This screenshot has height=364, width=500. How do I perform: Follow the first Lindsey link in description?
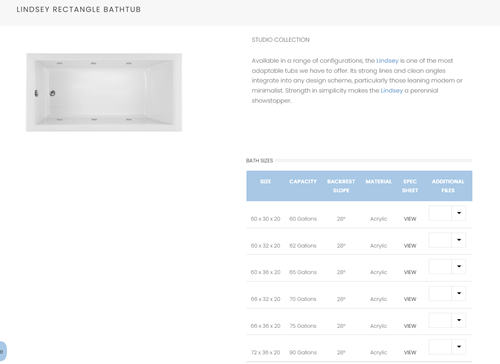pos(387,61)
